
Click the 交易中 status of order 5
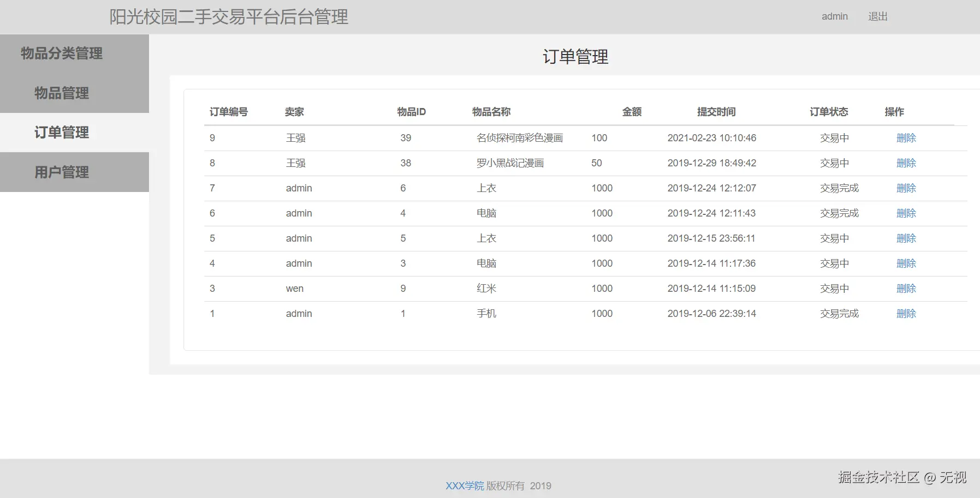(835, 238)
